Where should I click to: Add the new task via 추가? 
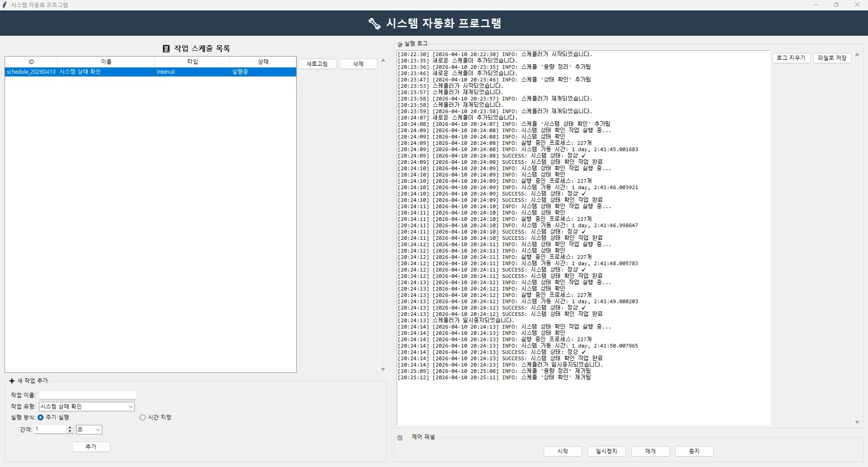90,447
